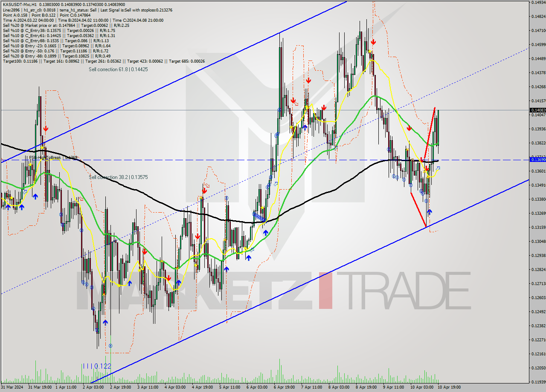The height and width of the screenshot is (392, 546).
Task: Click the 0.14820 price axis label
Action: click(x=538, y=16)
